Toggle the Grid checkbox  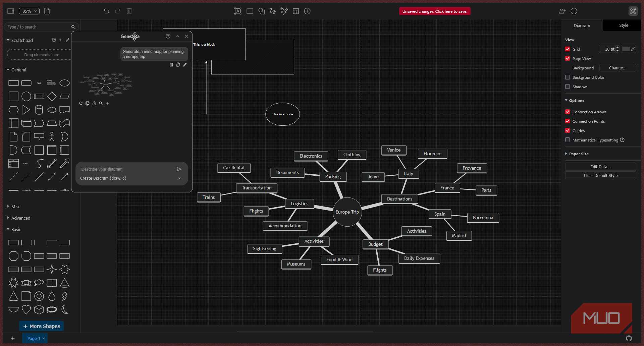[x=568, y=49]
